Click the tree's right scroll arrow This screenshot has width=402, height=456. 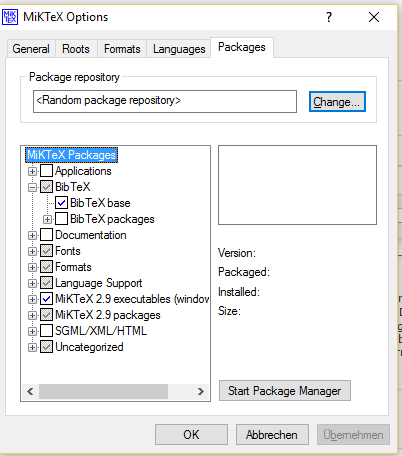[x=201, y=391]
